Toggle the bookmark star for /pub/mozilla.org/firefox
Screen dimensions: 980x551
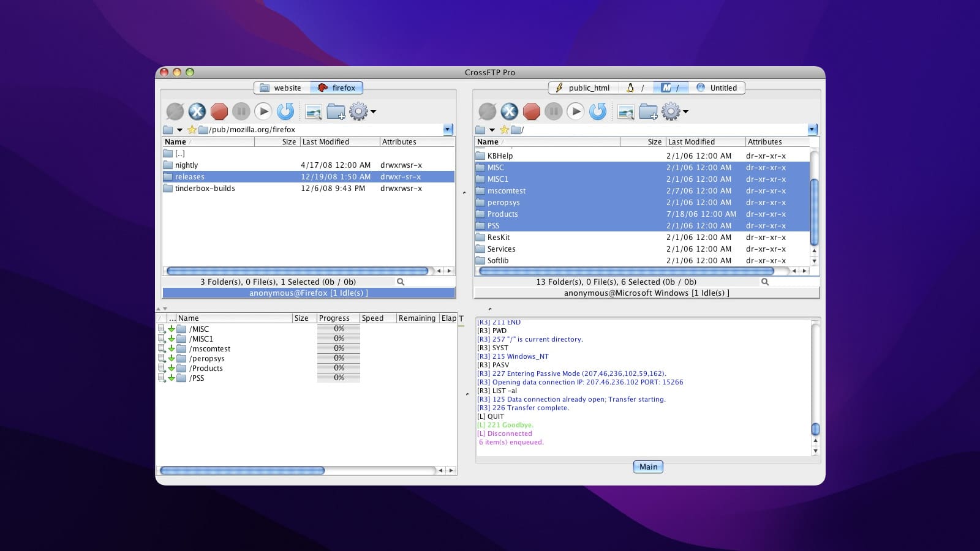pyautogui.click(x=192, y=130)
